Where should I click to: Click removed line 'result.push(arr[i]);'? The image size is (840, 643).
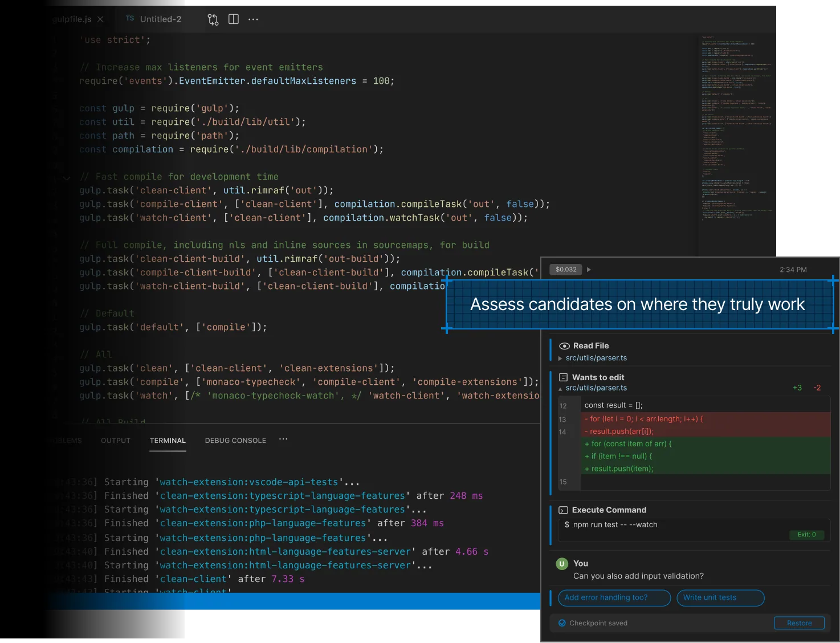point(619,432)
